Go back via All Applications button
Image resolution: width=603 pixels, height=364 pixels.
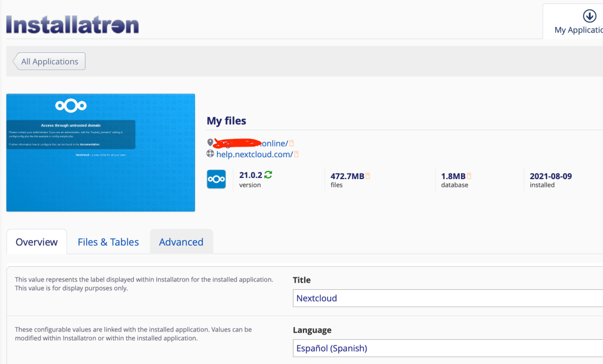50,61
